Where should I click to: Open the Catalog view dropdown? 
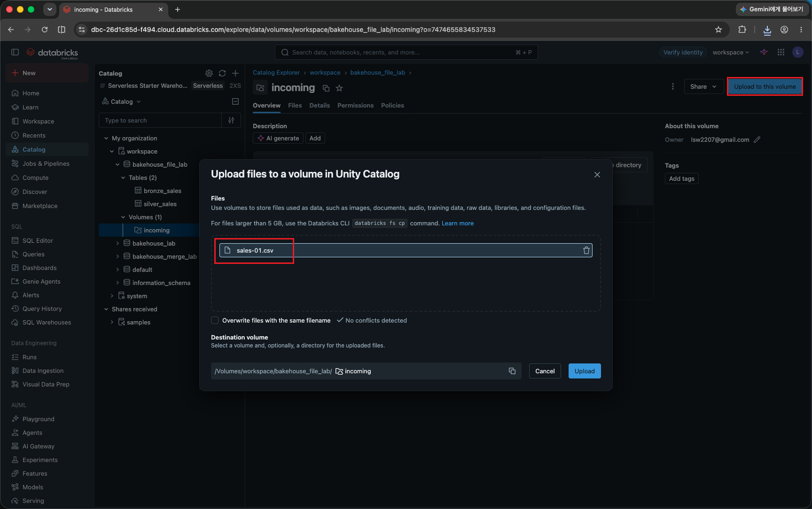tap(122, 101)
